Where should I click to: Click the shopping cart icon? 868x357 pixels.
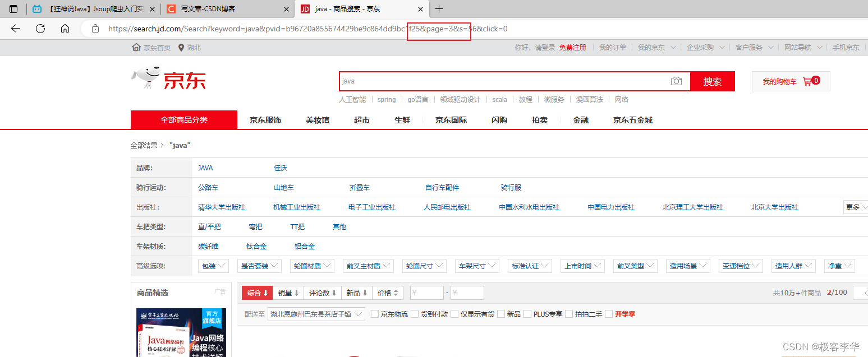click(x=807, y=81)
